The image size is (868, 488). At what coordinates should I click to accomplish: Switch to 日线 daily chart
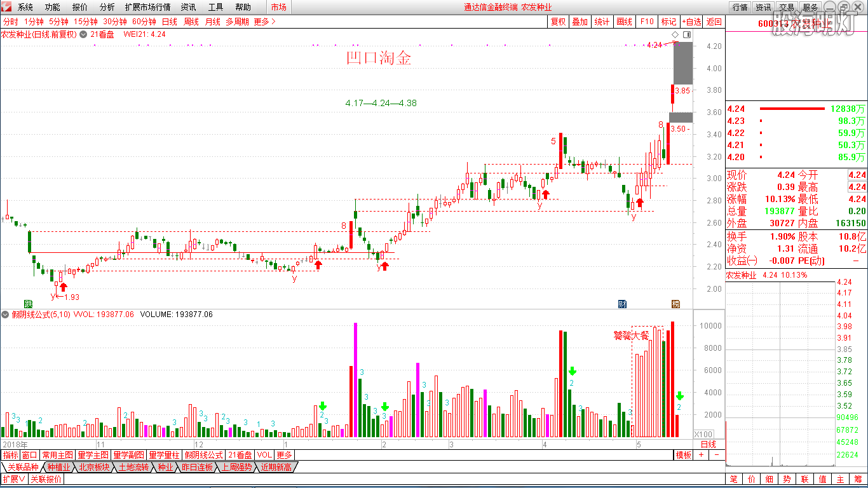(x=170, y=22)
